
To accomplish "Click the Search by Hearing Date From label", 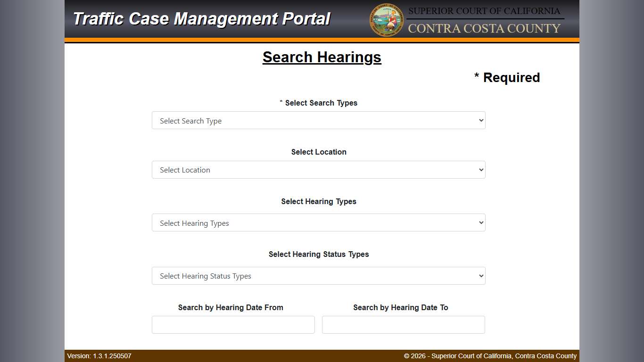I will click(231, 307).
